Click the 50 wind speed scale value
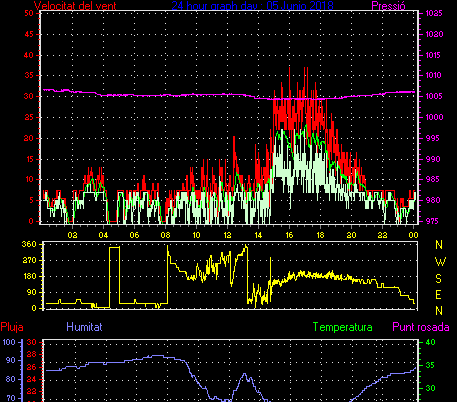The height and width of the screenshot is (402, 457). click(x=29, y=13)
